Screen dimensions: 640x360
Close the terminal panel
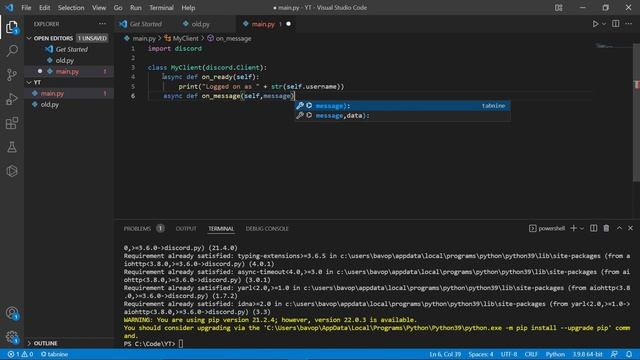coord(631,228)
